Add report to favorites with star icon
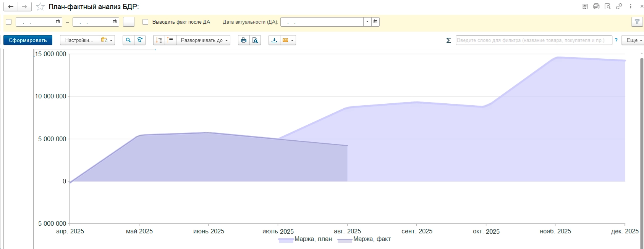Screen dimensions: 644x249 click(x=40, y=7)
